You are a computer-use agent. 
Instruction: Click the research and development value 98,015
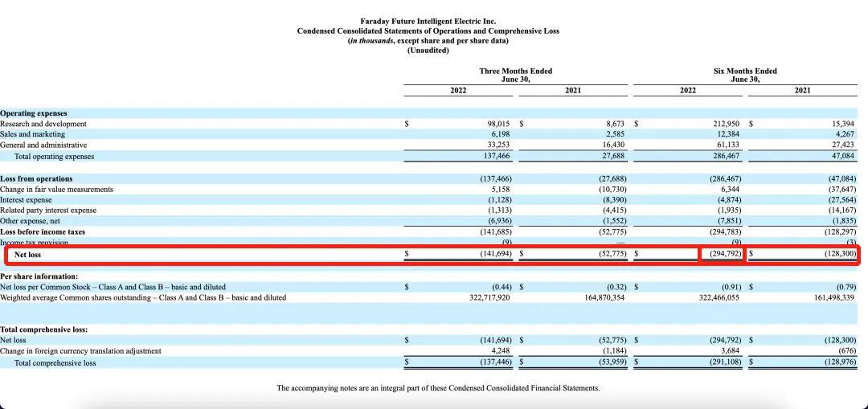point(499,124)
